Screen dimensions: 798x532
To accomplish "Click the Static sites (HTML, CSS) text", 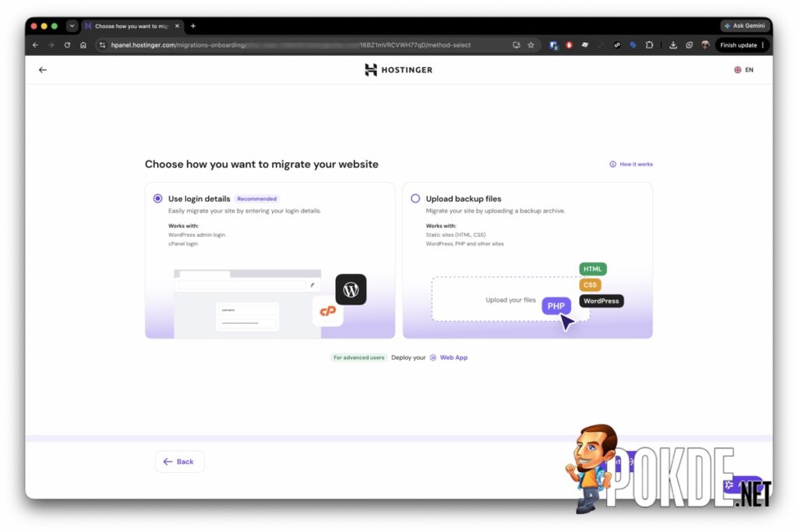I will point(455,235).
